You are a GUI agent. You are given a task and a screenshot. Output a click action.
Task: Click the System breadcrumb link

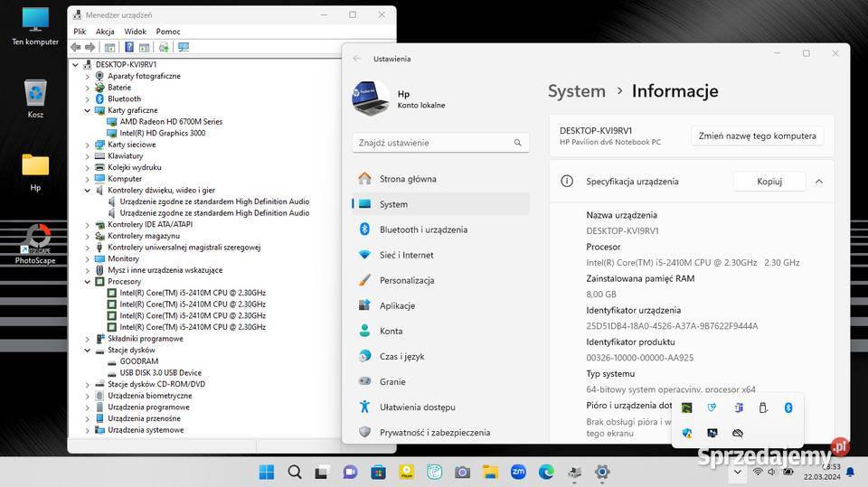coord(576,91)
